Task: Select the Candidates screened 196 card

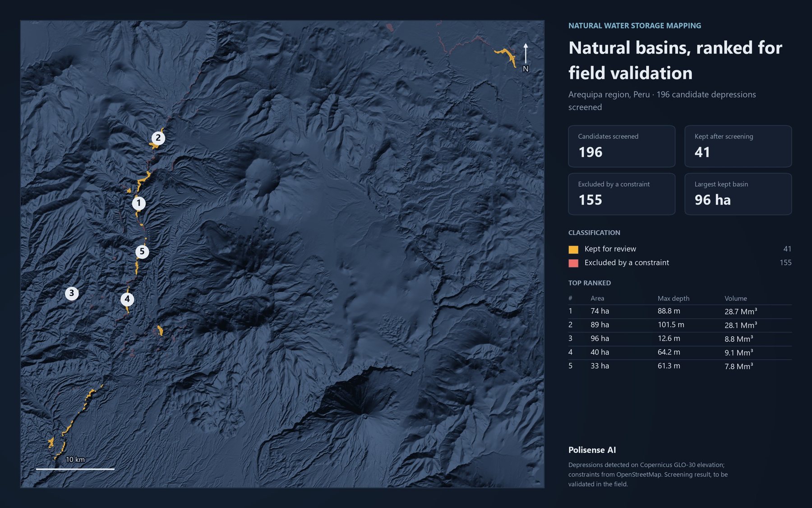Action: click(x=622, y=146)
